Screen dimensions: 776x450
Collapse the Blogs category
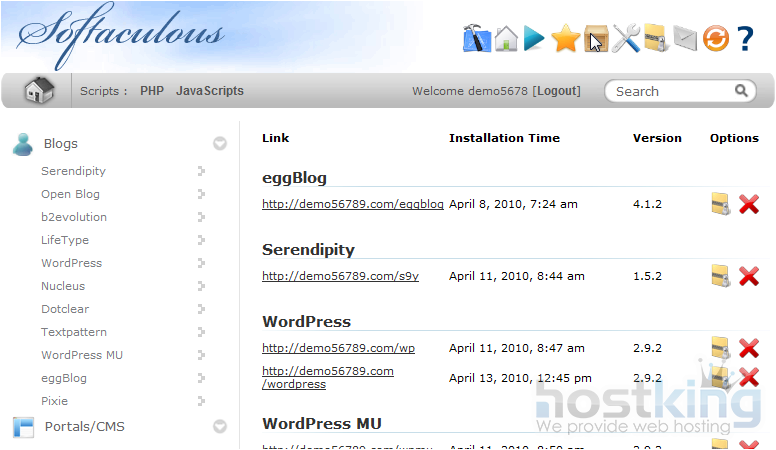[x=220, y=144]
